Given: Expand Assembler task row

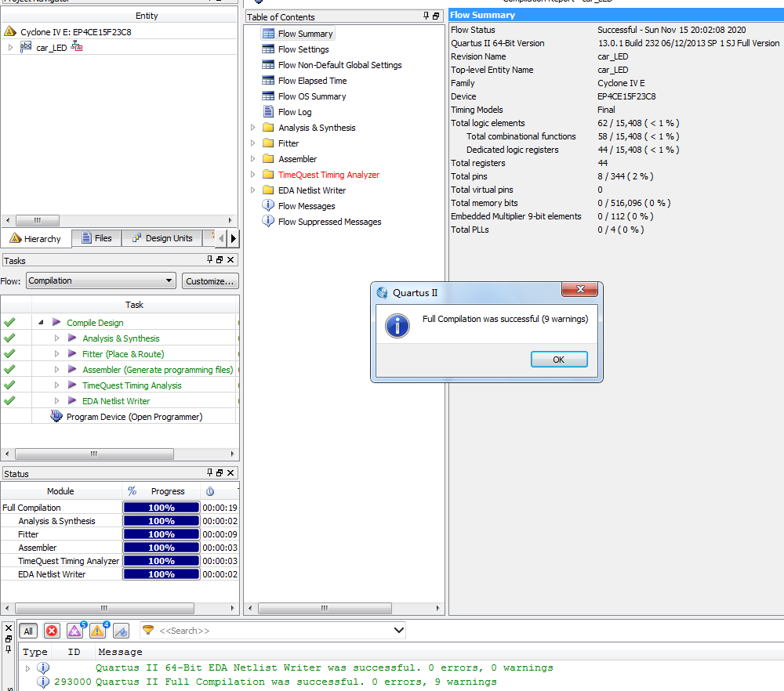Looking at the screenshot, I should tap(56, 369).
